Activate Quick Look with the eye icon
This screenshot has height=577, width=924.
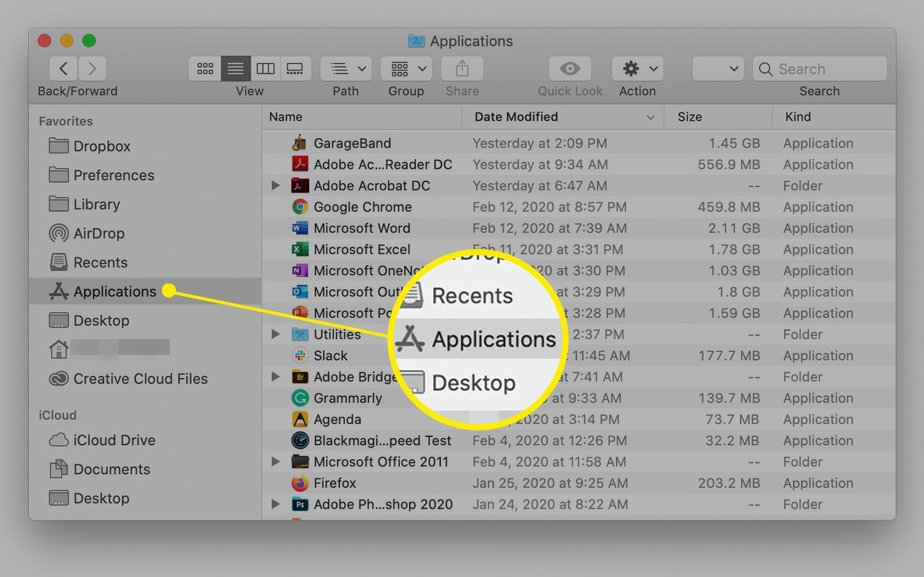pos(569,68)
